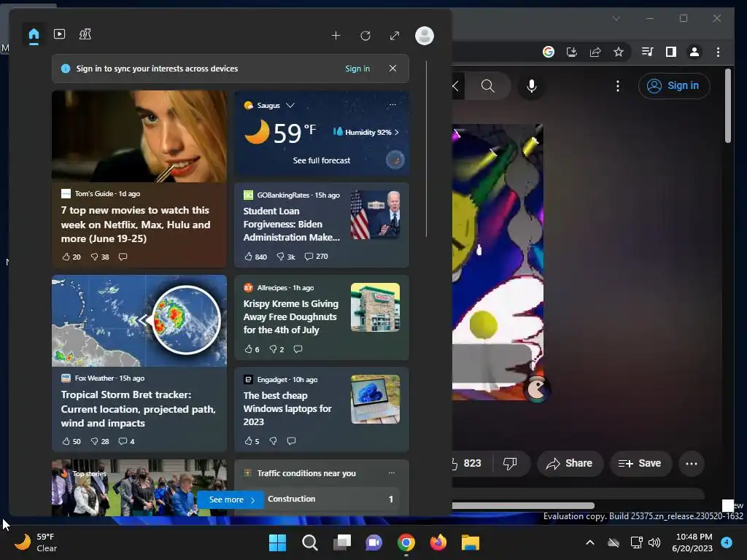Open the Top stories card image

pyautogui.click(x=139, y=488)
